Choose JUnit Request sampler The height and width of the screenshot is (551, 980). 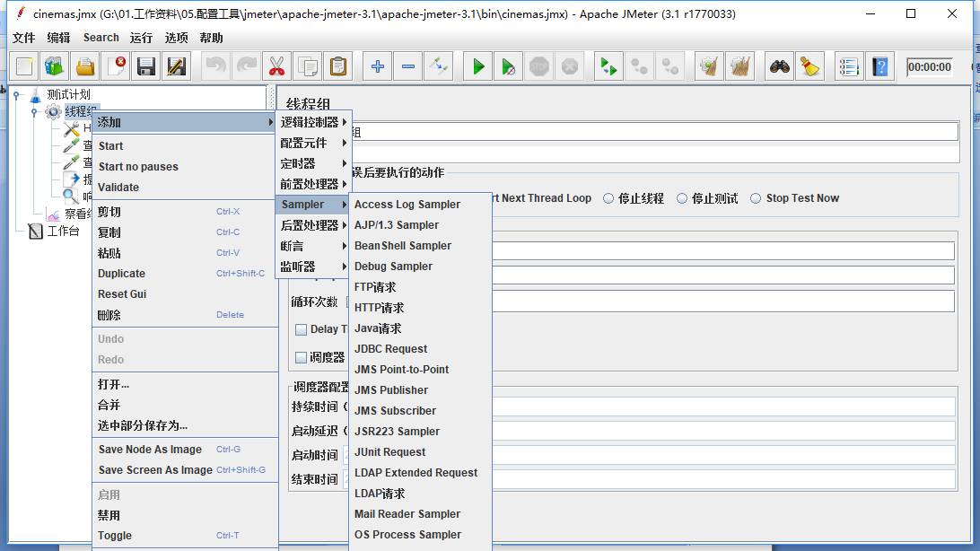tap(420, 452)
